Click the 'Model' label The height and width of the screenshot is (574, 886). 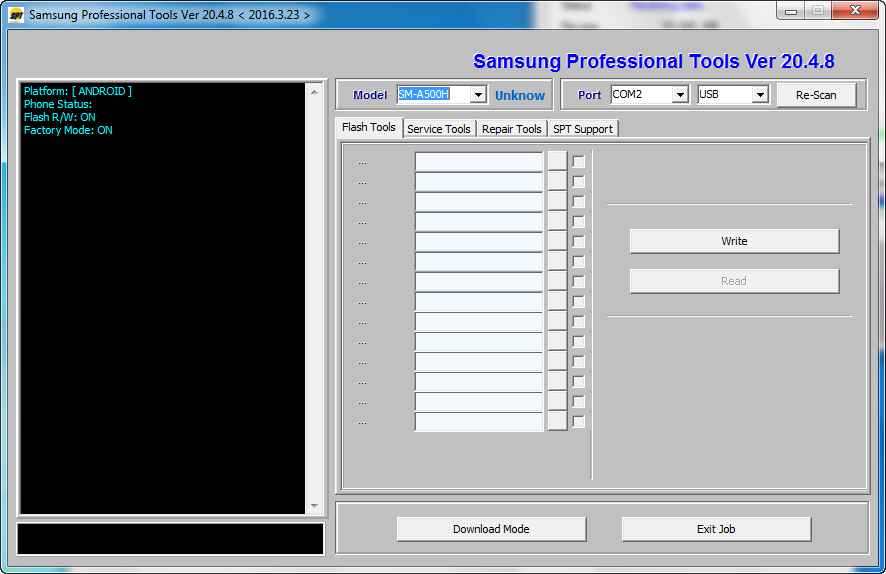370,95
